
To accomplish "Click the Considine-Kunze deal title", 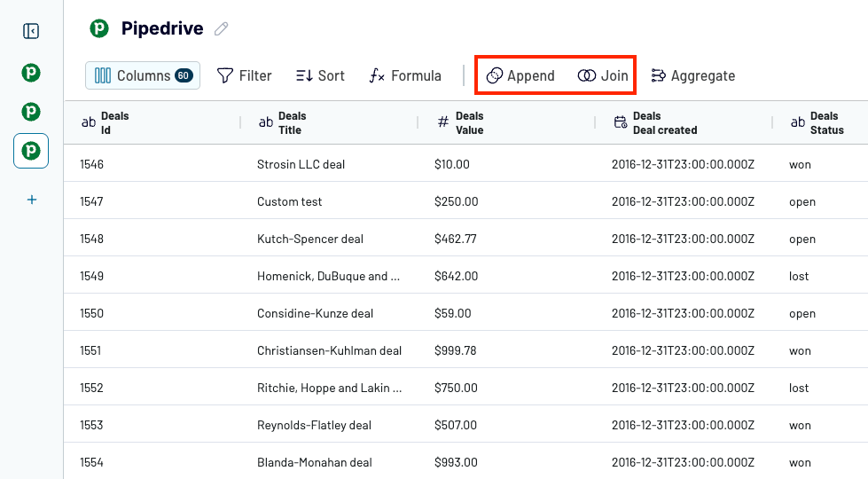I will coord(315,313).
